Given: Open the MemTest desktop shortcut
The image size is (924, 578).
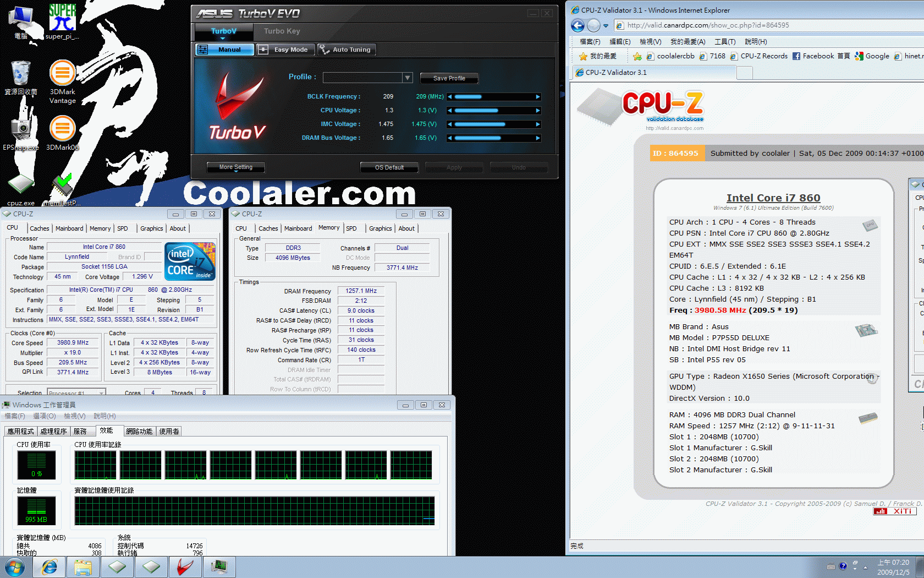Looking at the screenshot, I should [x=62, y=190].
